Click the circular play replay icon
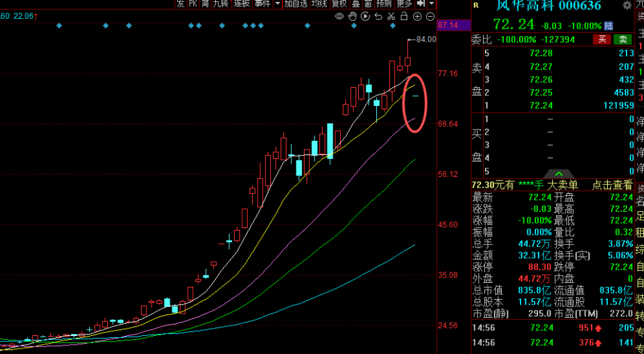Screen dimensions: 644x354 pos(365,17)
